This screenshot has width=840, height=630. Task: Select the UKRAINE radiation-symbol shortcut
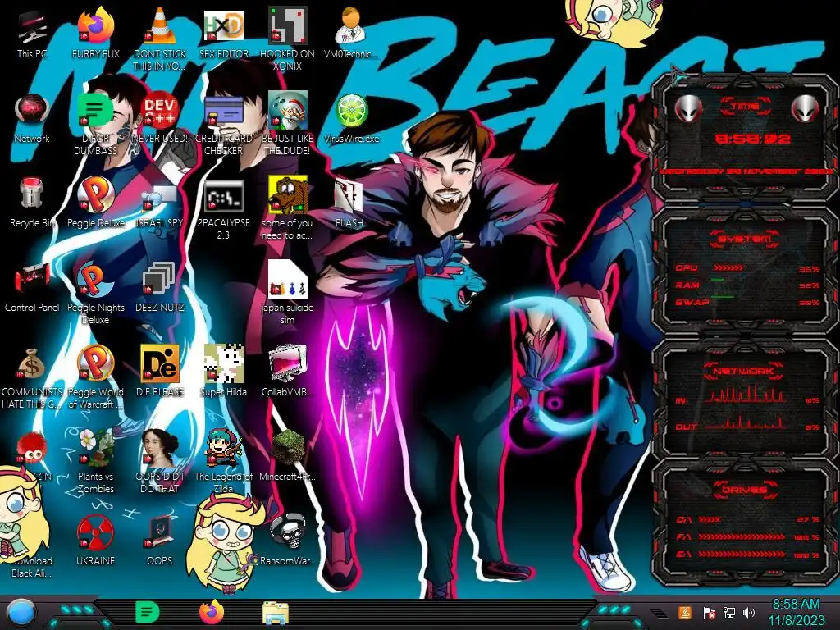[x=96, y=541]
